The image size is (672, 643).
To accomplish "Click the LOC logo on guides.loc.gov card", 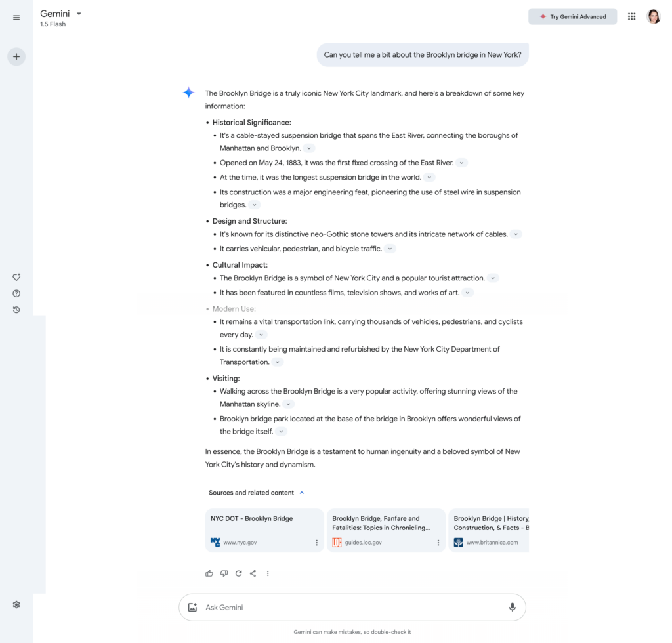I will coord(337,543).
